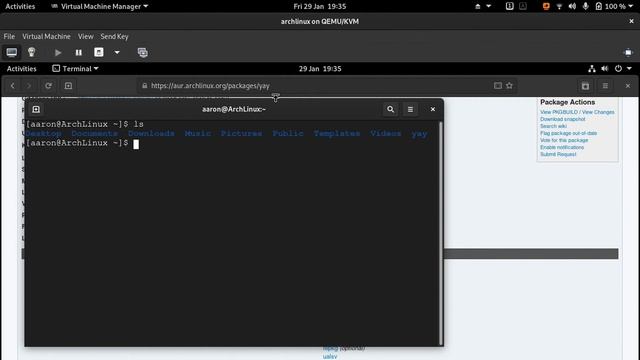Click Flag package out-of-date link
This screenshot has width=640, height=360.
(569, 133)
